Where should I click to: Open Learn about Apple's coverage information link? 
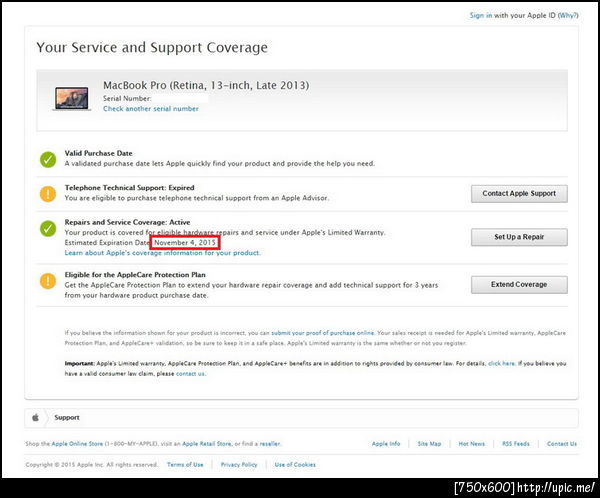(x=162, y=253)
